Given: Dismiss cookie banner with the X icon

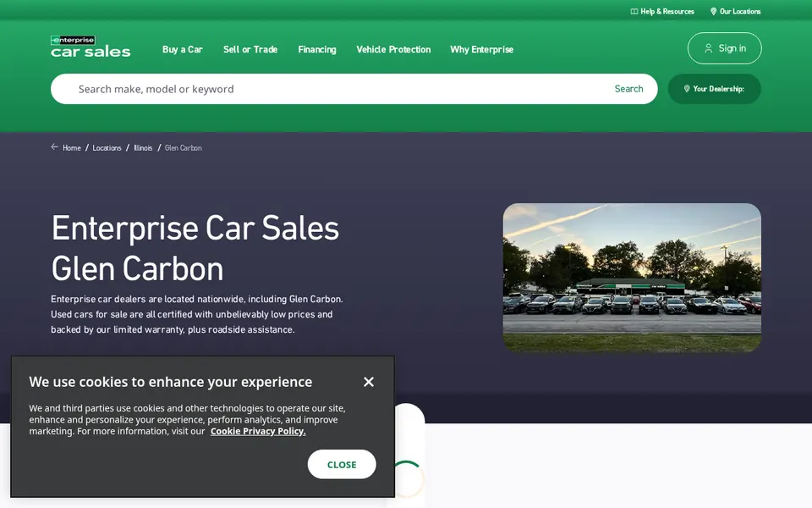Looking at the screenshot, I should 369,382.
